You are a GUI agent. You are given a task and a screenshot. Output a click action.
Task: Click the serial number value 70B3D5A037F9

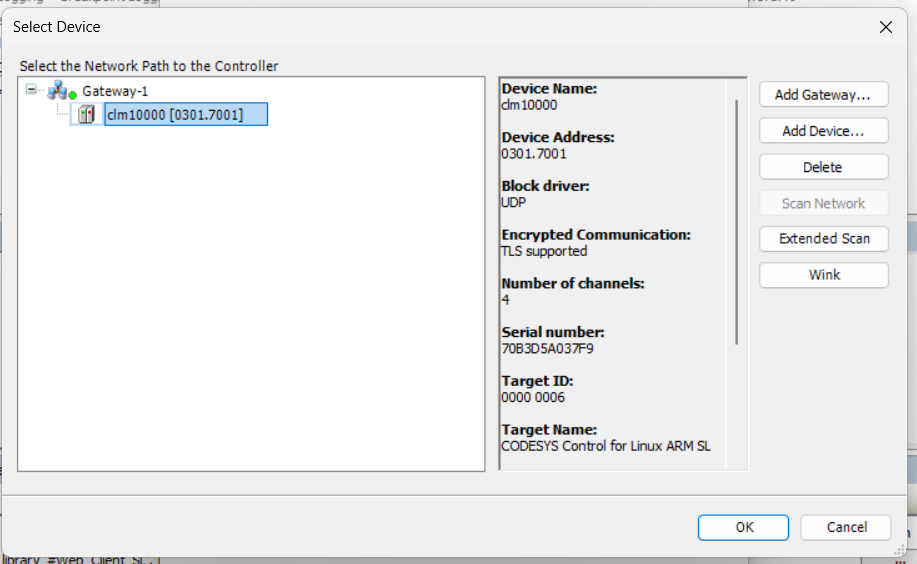tap(550, 349)
